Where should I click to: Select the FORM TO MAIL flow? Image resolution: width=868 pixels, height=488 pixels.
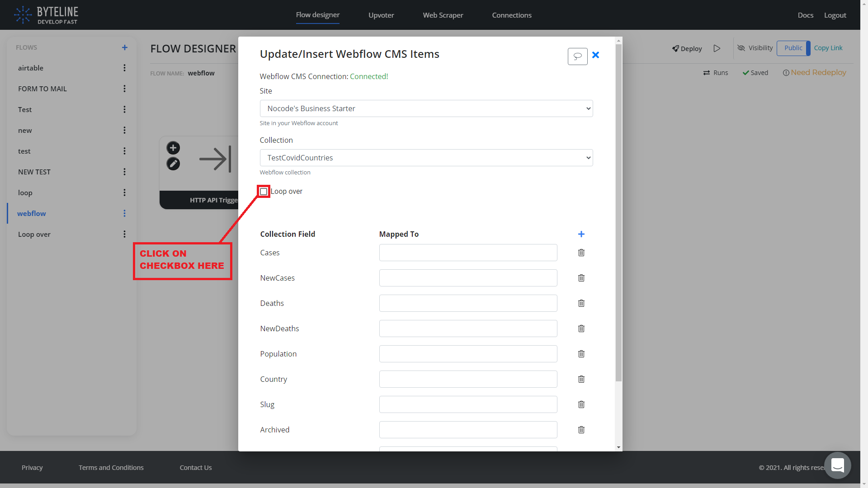click(x=42, y=89)
